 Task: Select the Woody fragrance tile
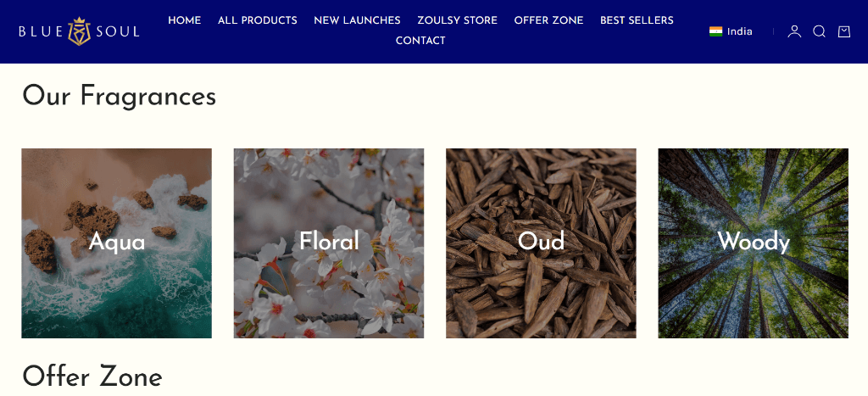pyautogui.click(x=753, y=243)
